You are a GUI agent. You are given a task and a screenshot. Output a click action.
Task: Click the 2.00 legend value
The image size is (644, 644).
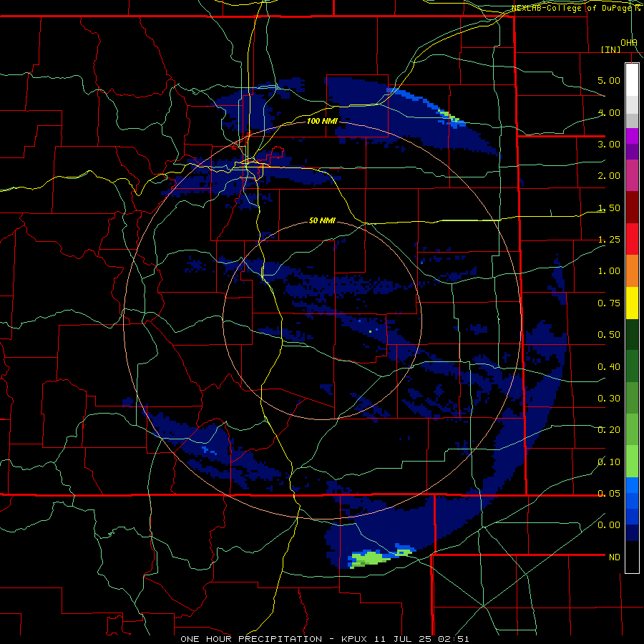(609, 176)
